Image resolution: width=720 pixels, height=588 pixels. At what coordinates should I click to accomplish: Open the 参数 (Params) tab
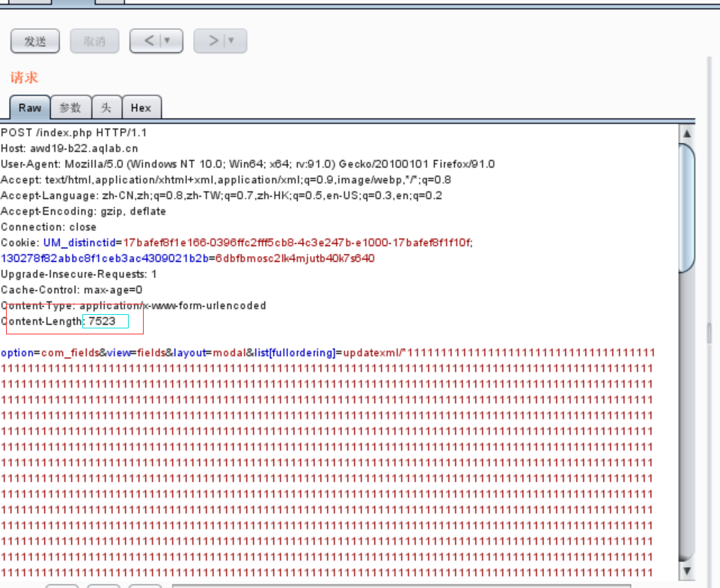[x=70, y=108]
